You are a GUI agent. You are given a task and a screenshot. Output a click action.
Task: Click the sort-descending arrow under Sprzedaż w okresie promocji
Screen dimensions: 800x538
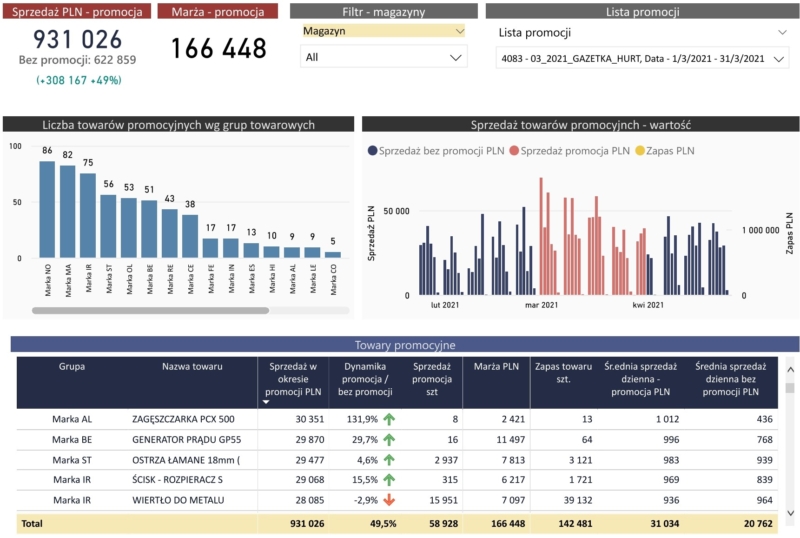pyautogui.click(x=265, y=401)
